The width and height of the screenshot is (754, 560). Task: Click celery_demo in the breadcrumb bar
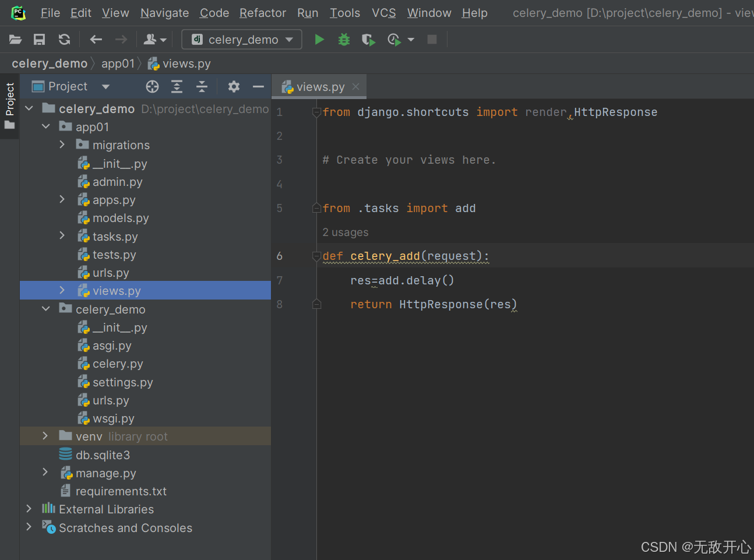click(x=50, y=64)
